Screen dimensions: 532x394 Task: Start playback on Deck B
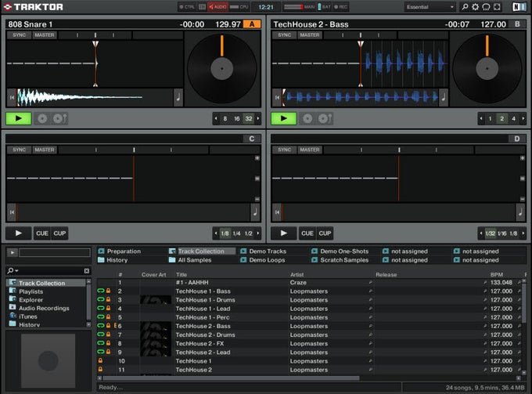[x=284, y=118]
